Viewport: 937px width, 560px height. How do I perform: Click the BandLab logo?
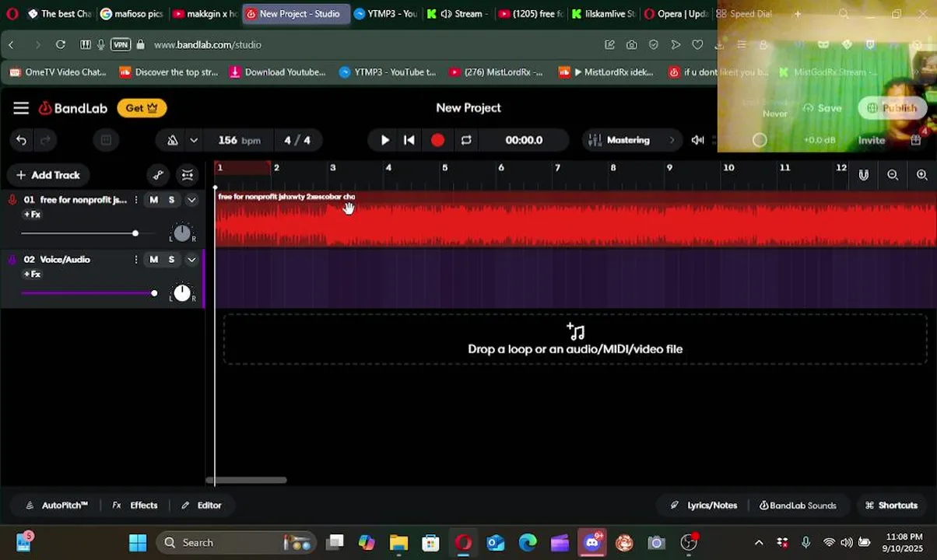73,108
